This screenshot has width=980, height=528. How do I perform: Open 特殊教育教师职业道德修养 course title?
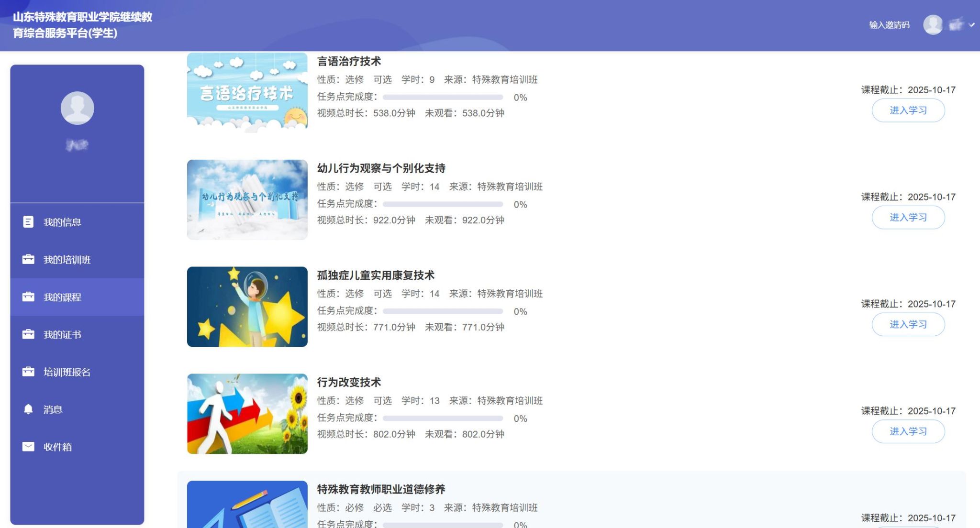pyautogui.click(x=381, y=489)
